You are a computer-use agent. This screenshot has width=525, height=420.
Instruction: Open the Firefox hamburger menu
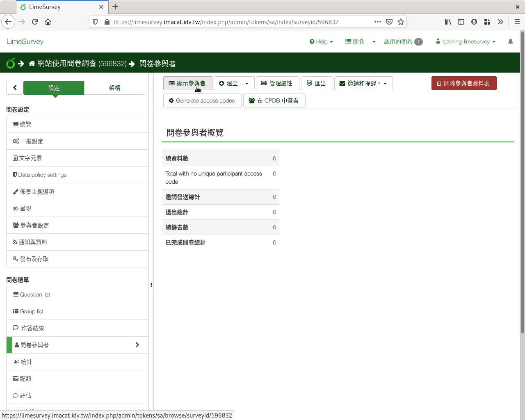pyautogui.click(x=517, y=22)
